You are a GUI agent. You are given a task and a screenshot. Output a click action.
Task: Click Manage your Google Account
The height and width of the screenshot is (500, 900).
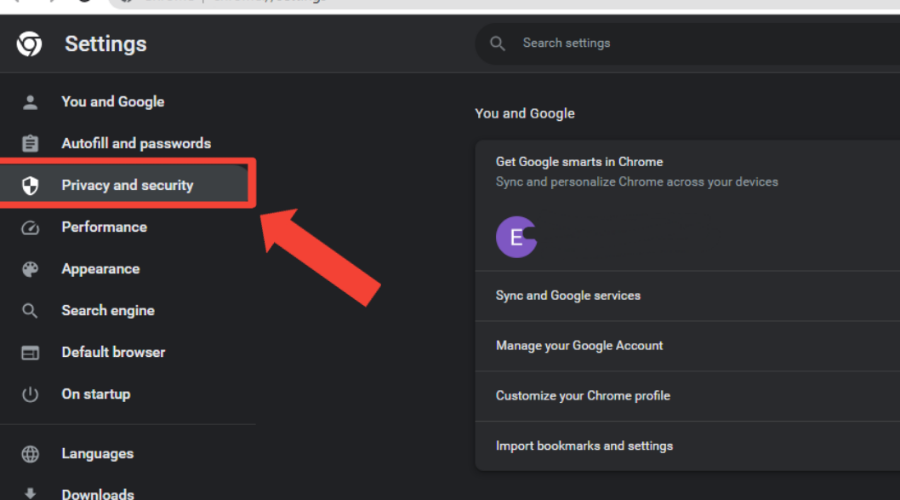579,346
